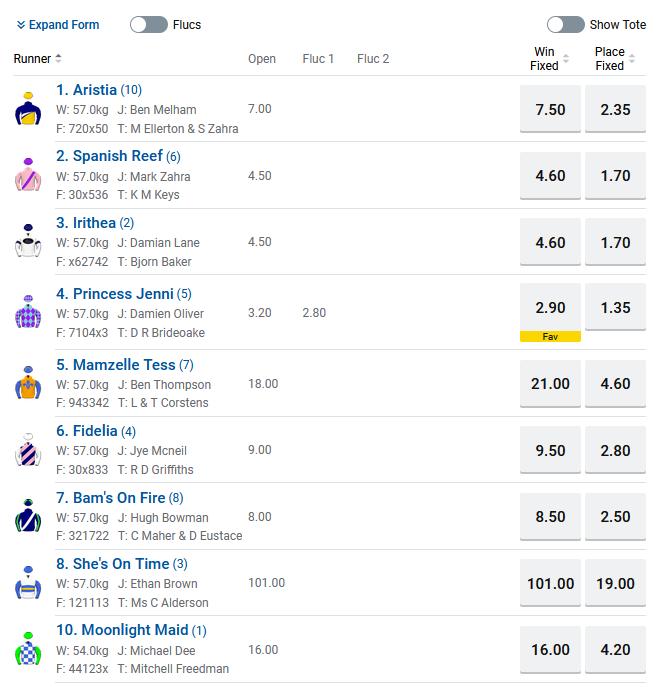Sort by the Place Fixed column

pos(631,59)
